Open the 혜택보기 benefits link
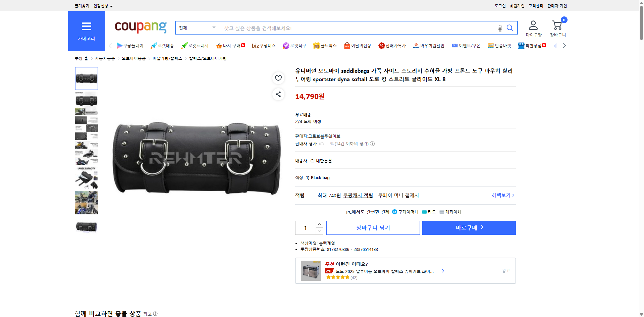This screenshot has width=644, height=317. pos(502,195)
